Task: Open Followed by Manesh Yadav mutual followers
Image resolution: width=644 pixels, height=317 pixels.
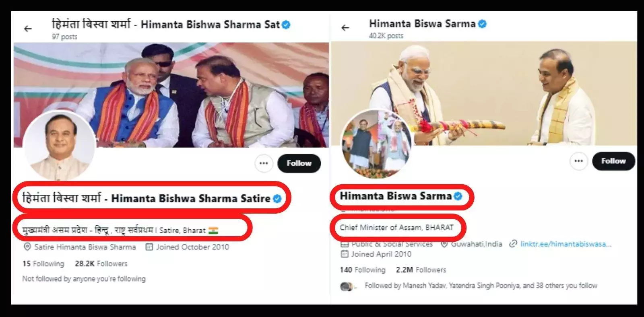Action: [481, 286]
